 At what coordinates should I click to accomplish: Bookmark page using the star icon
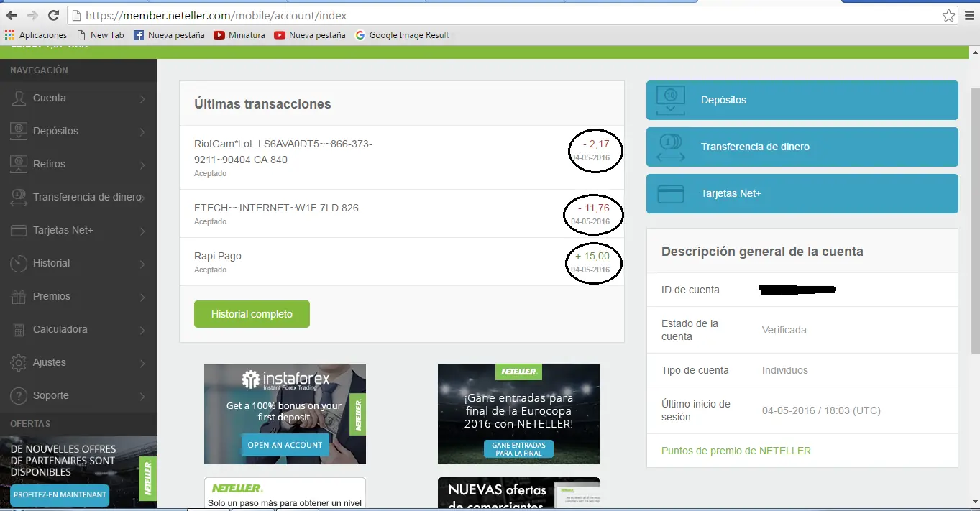click(x=949, y=15)
